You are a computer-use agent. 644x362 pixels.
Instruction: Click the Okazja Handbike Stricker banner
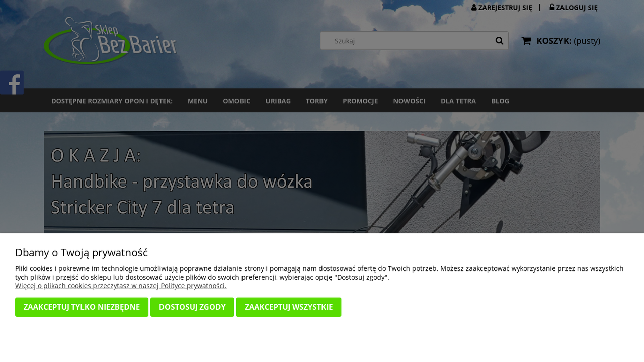coord(322,182)
